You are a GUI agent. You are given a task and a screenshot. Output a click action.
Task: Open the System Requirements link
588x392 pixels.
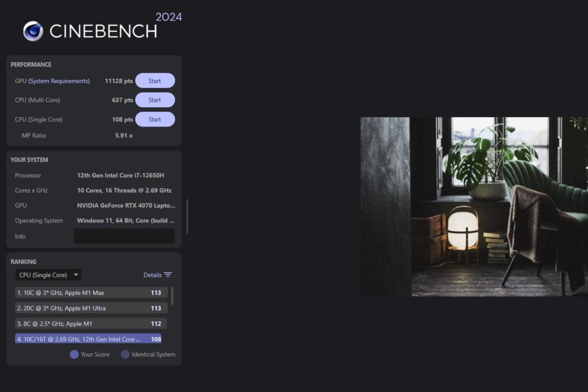(x=59, y=81)
